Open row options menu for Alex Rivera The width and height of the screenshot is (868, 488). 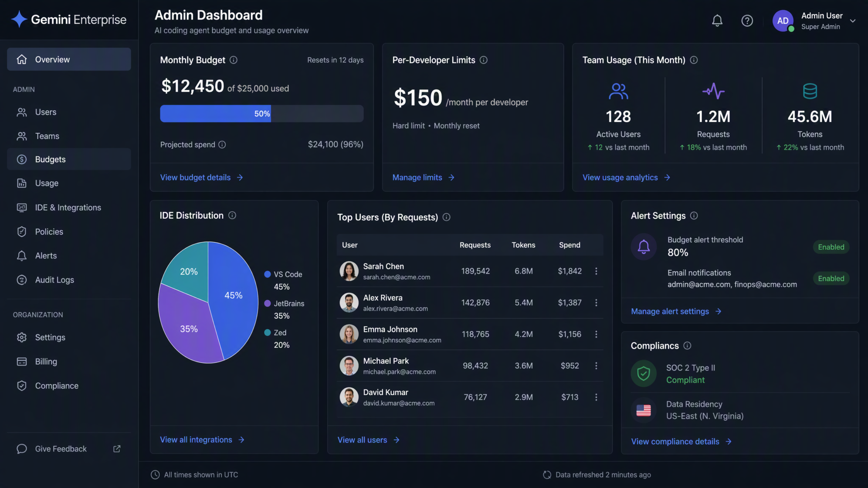point(596,302)
